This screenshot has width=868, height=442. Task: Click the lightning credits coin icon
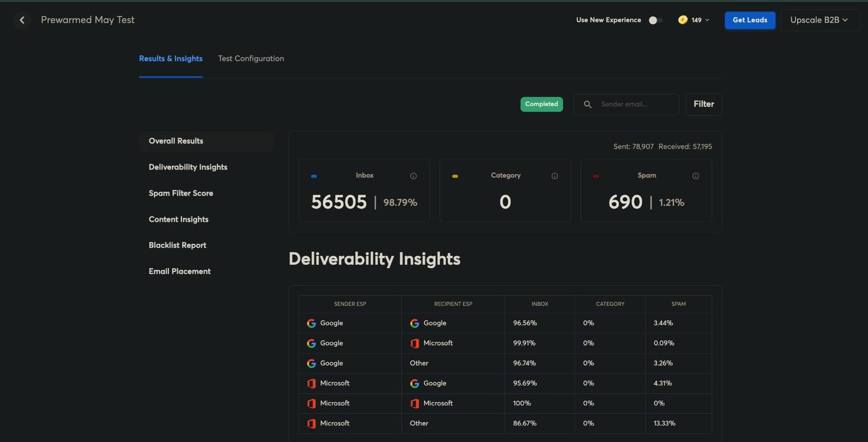pos(683,20)
